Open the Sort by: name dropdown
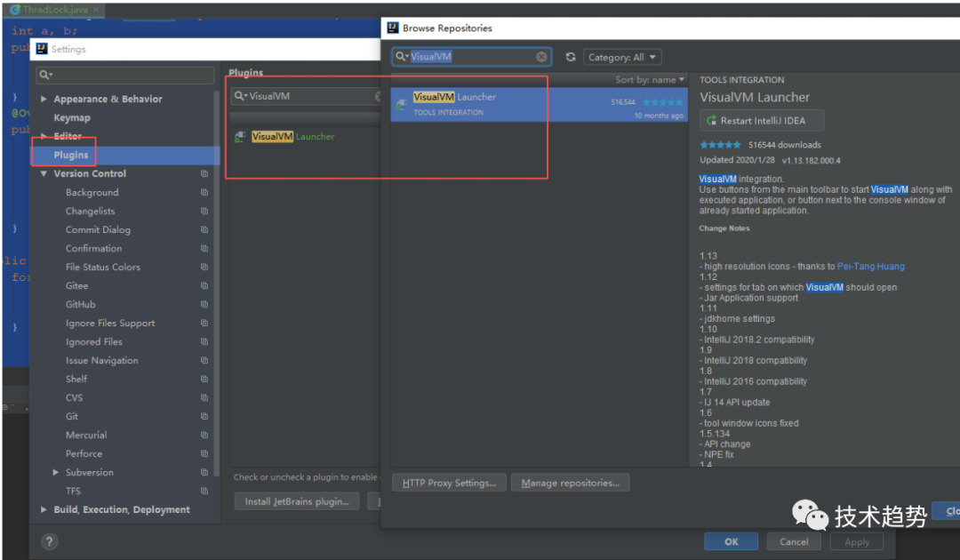Image resolution: width=960 pixels, height=560 pixels. [x=651, y=80]
